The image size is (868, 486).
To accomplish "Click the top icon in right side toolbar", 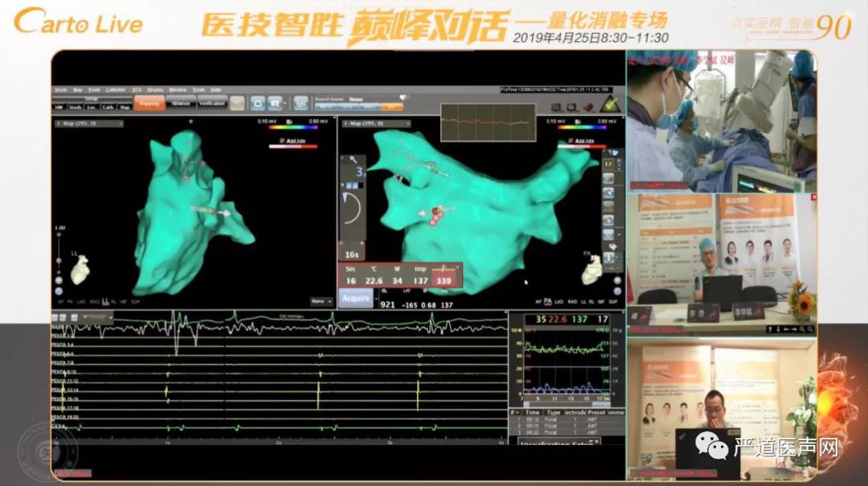I will [611, 153].
